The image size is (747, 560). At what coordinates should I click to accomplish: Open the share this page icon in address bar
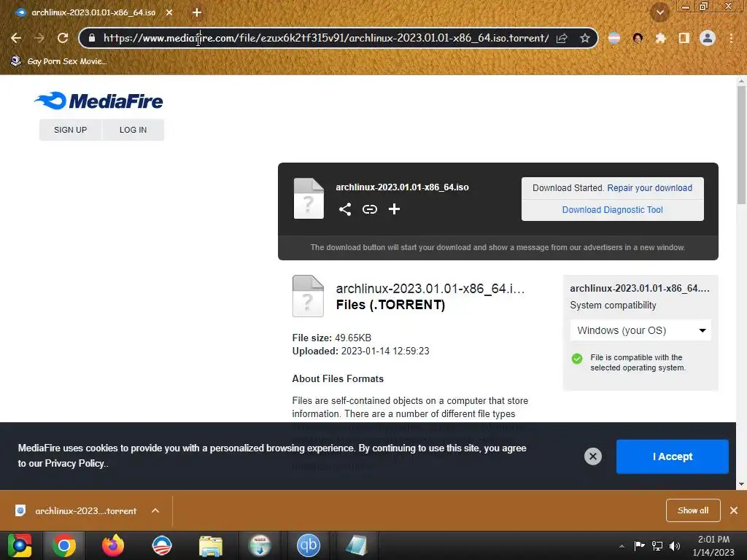point(562,38)
